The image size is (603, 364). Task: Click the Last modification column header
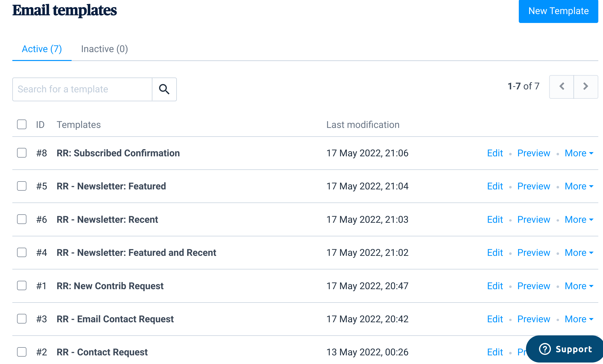(363, 125)
